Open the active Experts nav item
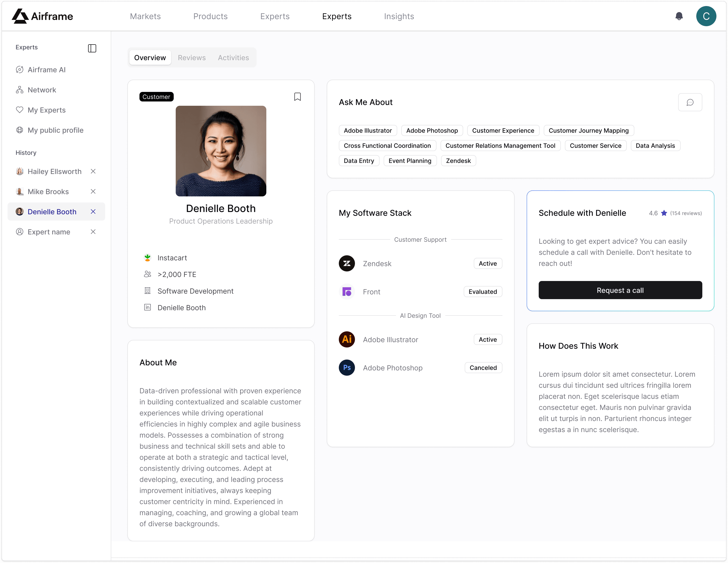This screenshot has height=563, width=728. (337, 16)
